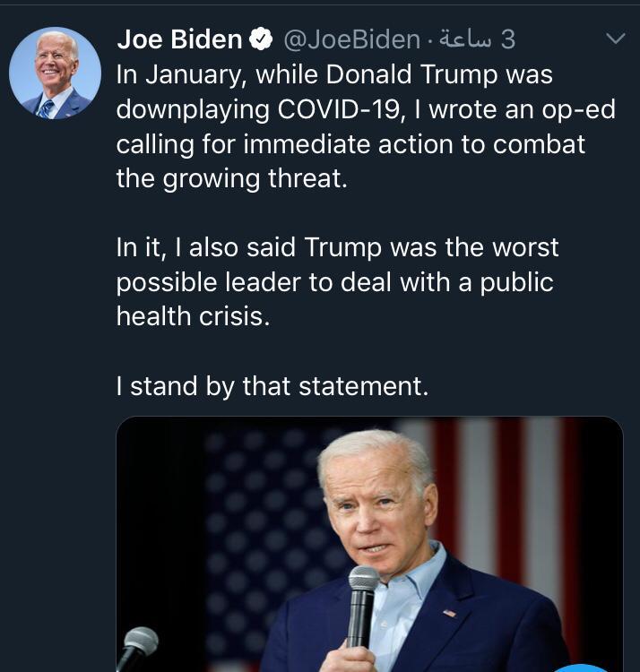The width and height of the screenshot is (640, 672).
Task: Click the display name "Joe Biden"
Action: click(179, 39)
